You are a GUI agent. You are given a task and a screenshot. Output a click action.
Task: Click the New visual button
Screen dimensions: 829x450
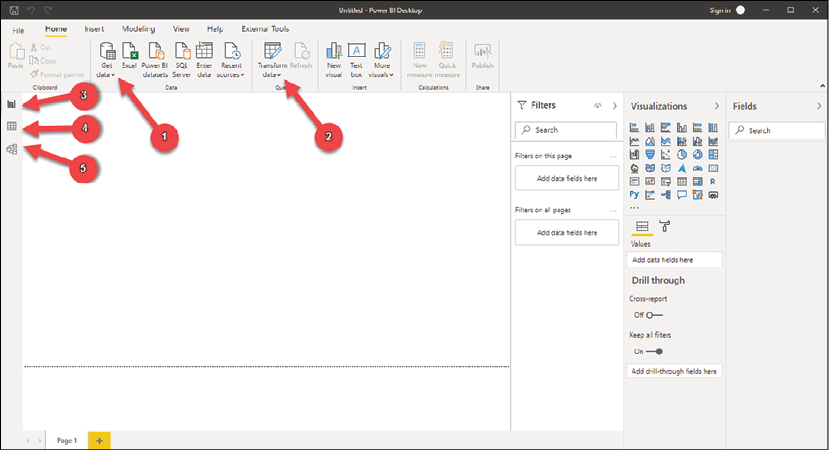point(334,61)
